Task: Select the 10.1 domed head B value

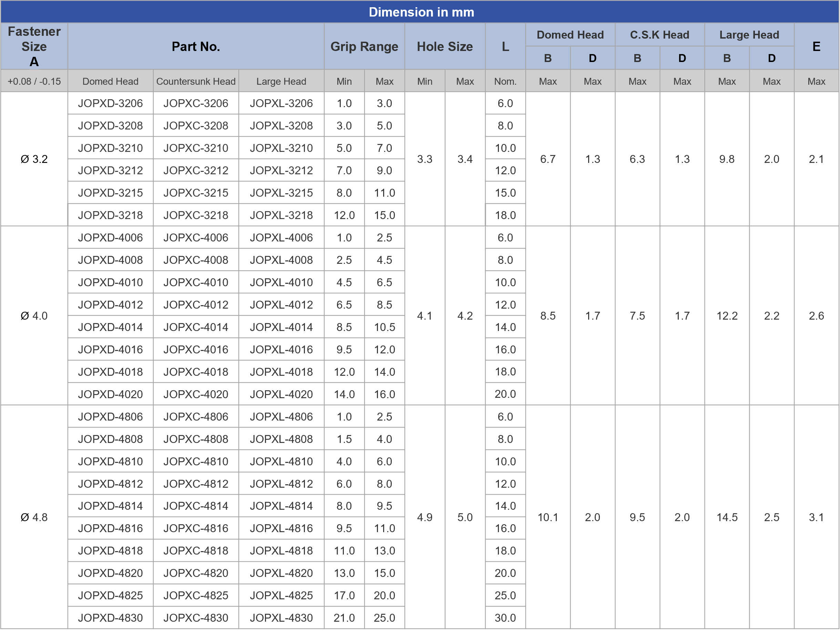Action: point(548,517)
